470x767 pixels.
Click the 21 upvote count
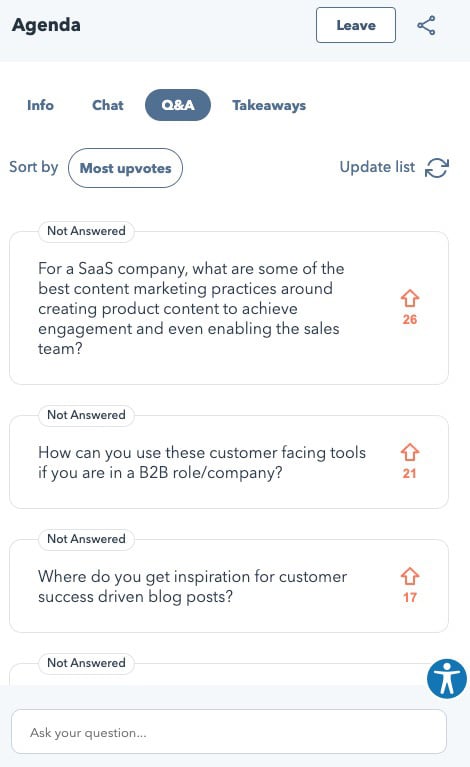tap(410, 474)
